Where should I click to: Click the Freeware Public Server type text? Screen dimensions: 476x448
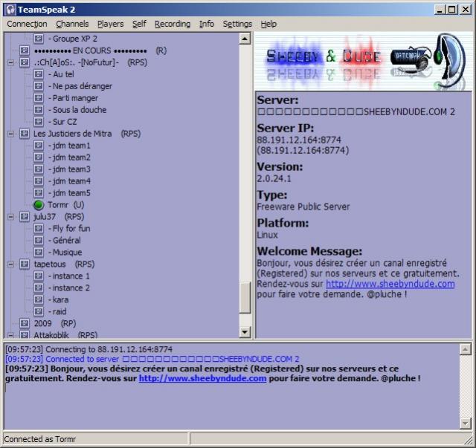[303, 207]
